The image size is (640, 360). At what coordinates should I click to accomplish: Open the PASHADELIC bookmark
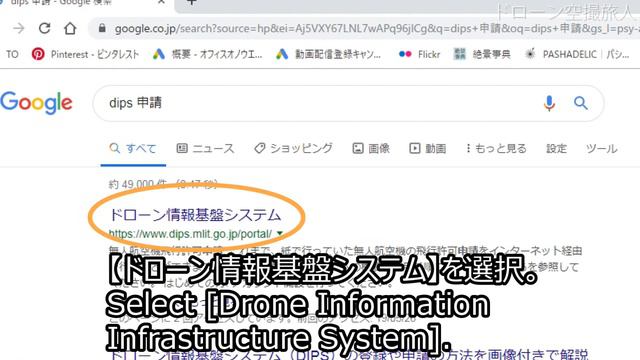[x=577, y=54]
